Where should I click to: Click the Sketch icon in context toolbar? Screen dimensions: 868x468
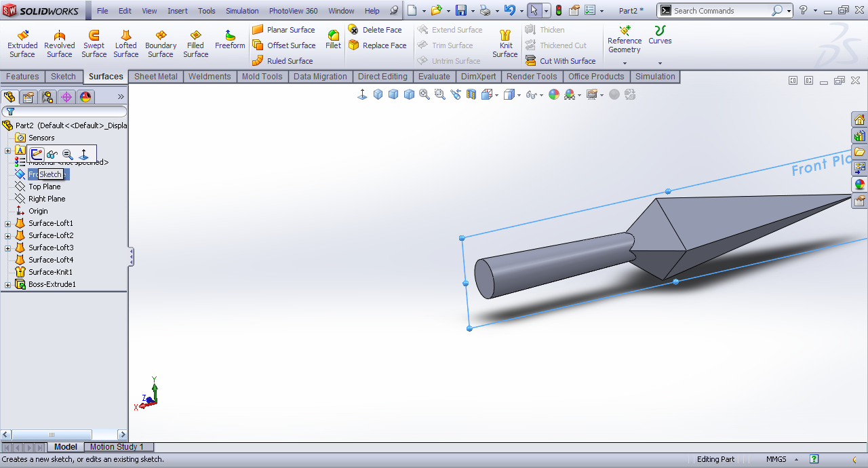pyautogui.click(x=37, y=155)
